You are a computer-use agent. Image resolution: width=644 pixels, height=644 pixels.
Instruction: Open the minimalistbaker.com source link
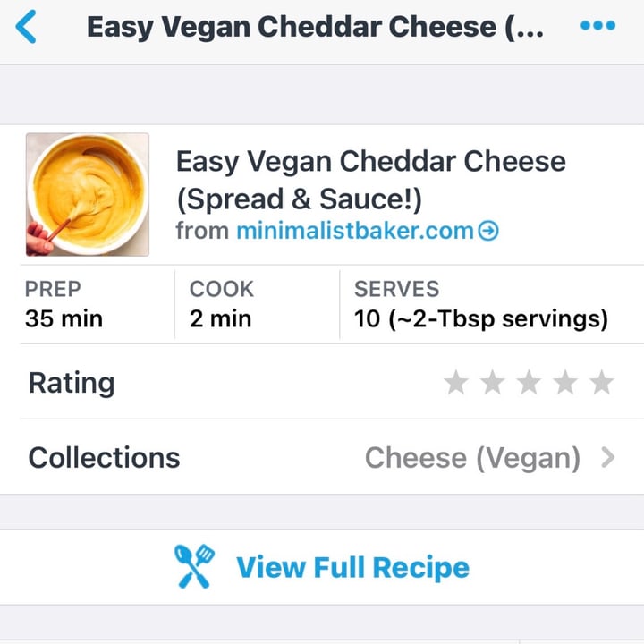[x=355, y=231]
